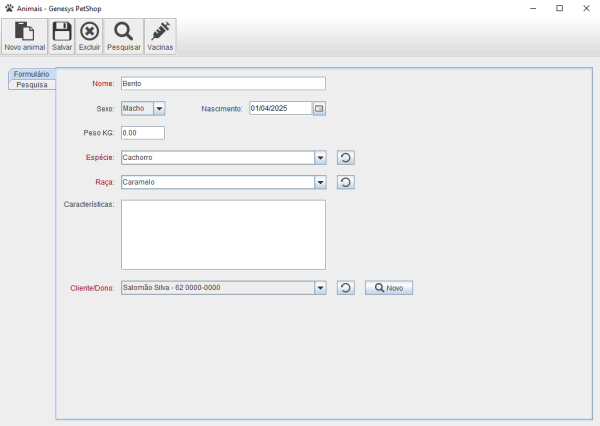The height and width of the screenshot is (426, 600).
Task: Open the Espécie combo box arrow
Action: coord(320,157)
